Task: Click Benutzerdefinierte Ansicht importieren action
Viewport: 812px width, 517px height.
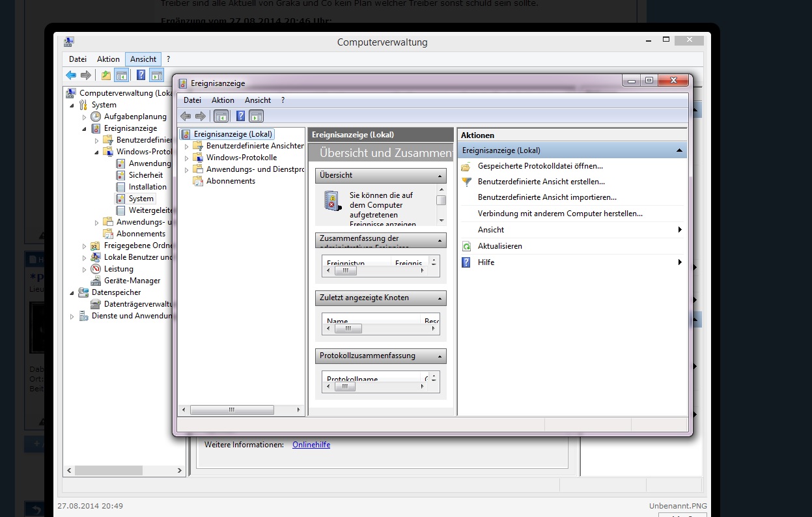Action: click(x=547, y=197)
